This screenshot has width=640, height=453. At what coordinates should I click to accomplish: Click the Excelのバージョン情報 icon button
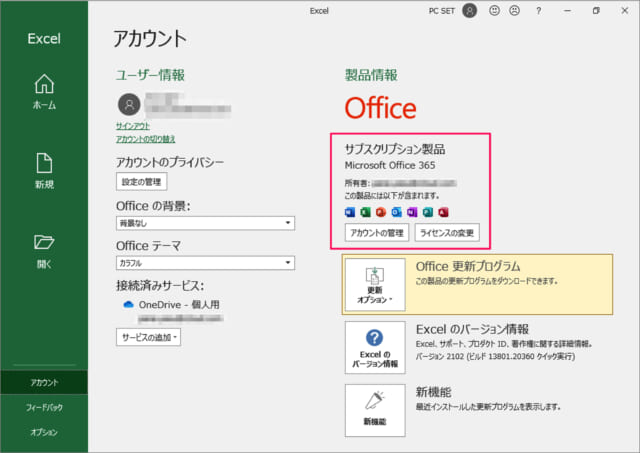[x=376, y=347]
